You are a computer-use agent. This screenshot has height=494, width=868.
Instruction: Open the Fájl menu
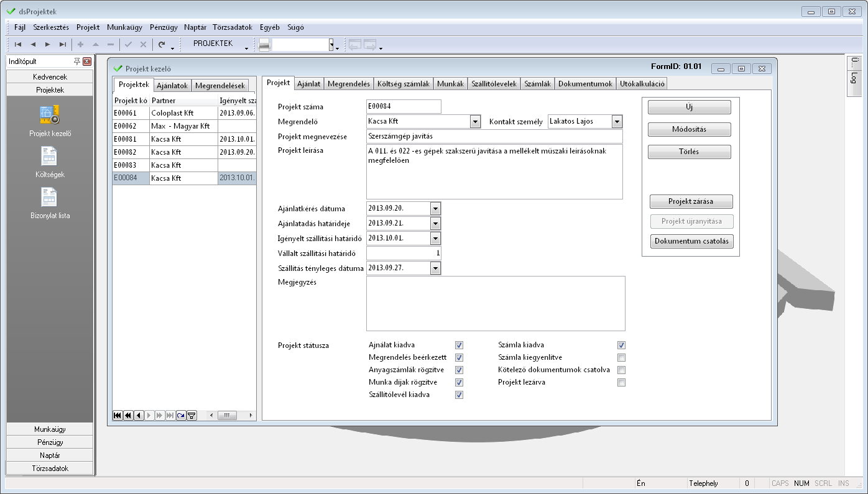(20, 27)
